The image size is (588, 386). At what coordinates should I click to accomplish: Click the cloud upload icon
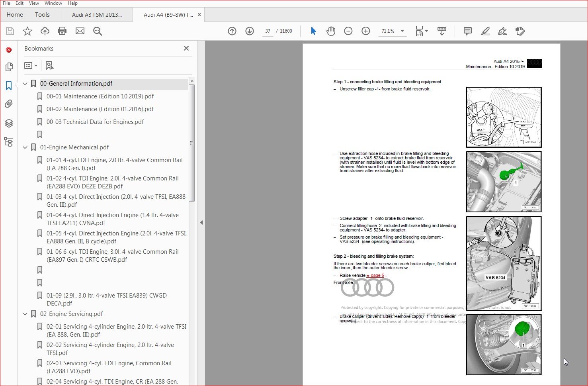click(45, 31)
